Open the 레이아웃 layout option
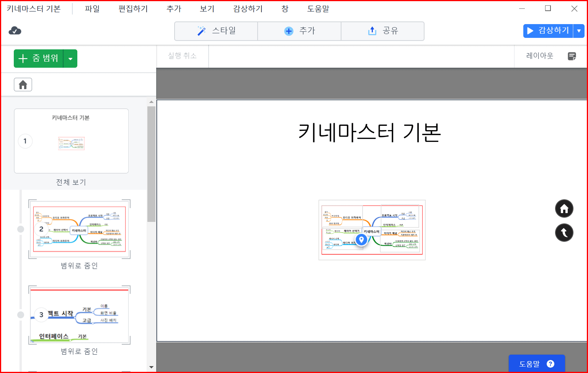588x373 pixels. pos(540,56)
